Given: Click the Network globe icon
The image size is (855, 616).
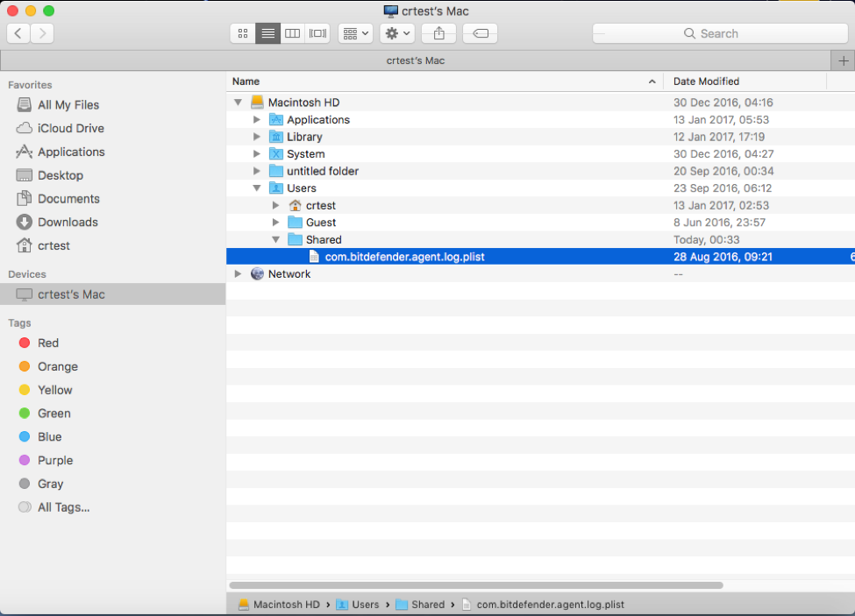Looking at the screenshot, I should pyautogui.click(x=257, y=274).
